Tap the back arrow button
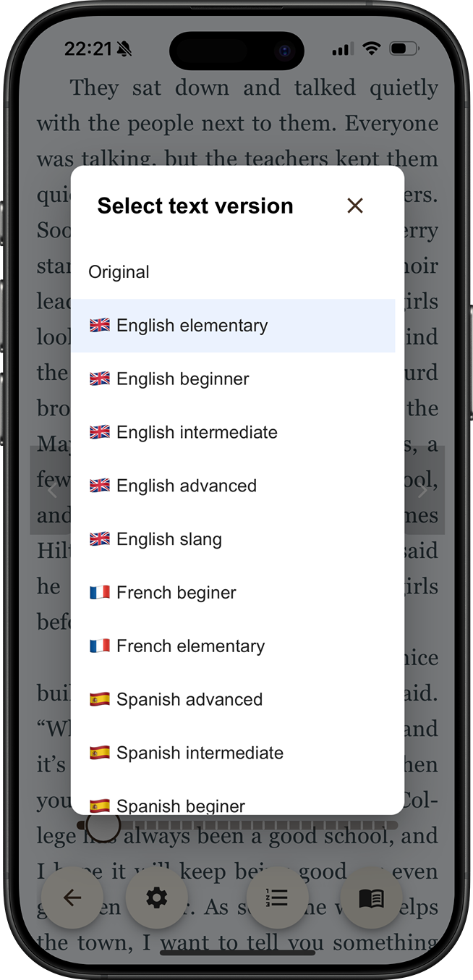The image size is (473, 980). tap(72, 898)
